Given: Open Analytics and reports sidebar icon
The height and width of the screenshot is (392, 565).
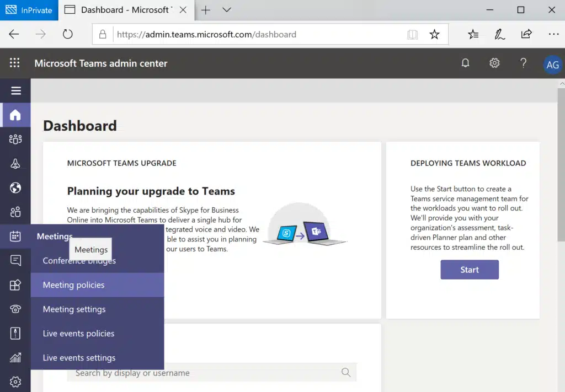Looking at the screenshot, I should point(15,357).
